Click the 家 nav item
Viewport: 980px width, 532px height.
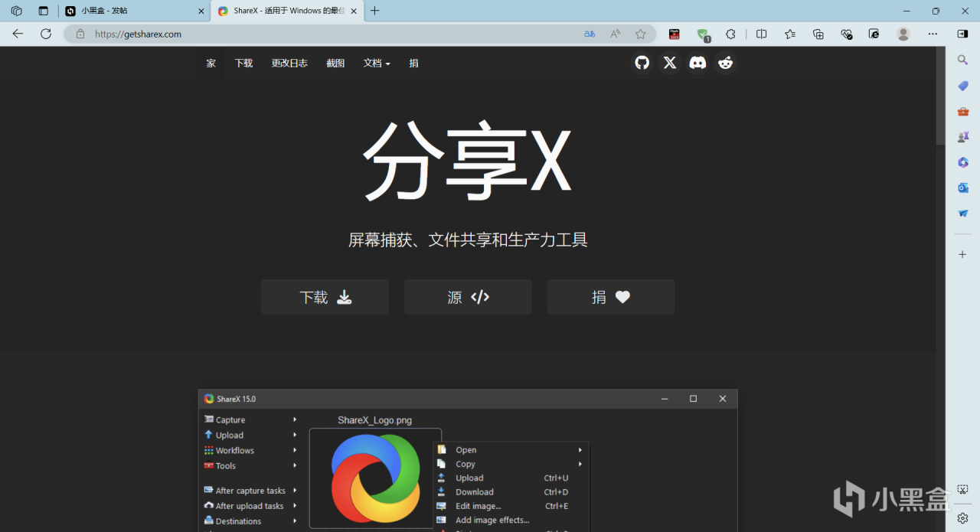coord(211,63)
